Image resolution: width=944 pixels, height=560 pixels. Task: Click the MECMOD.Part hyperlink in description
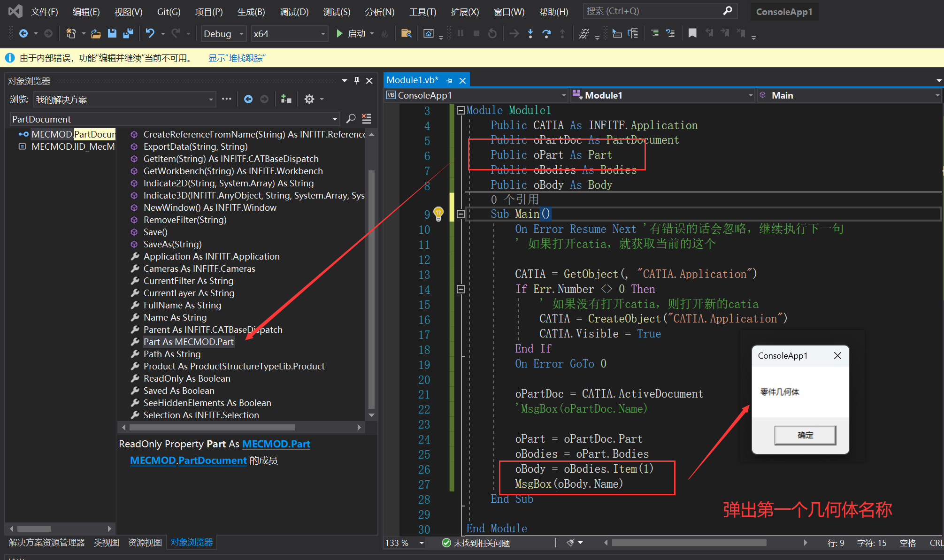click(276, 444)
